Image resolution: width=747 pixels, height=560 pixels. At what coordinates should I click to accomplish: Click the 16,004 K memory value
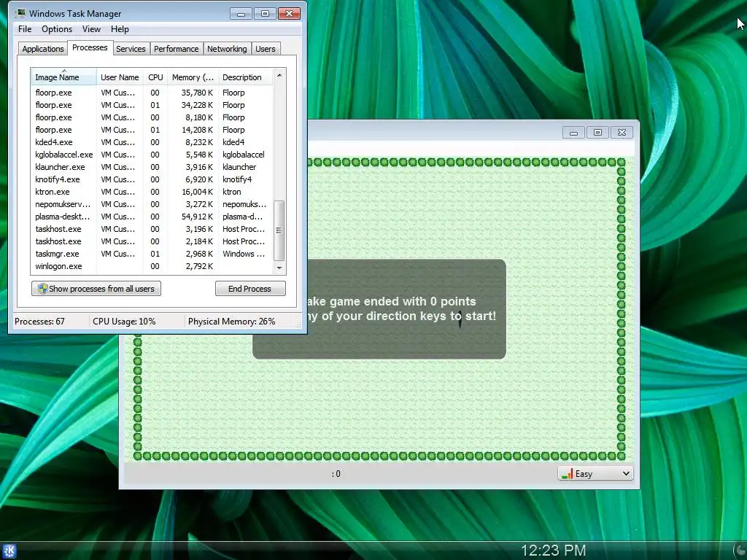197,192
